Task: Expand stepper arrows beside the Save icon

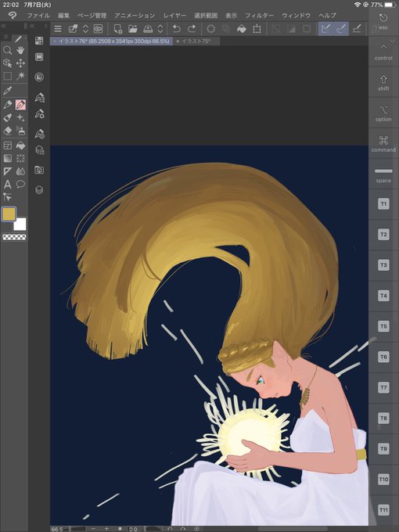Action: coord(160,29)
